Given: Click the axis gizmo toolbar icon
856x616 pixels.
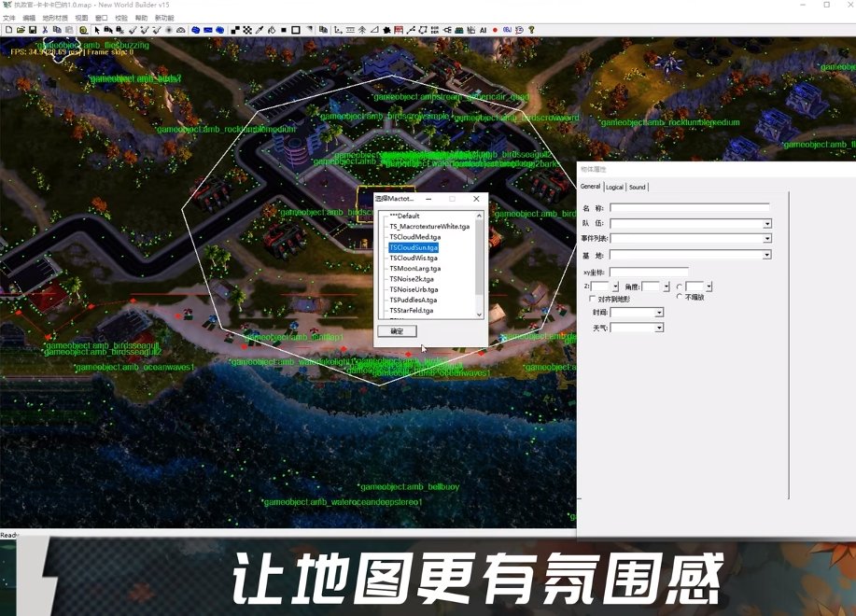Looking at the screenshot, I should [338, 30].
